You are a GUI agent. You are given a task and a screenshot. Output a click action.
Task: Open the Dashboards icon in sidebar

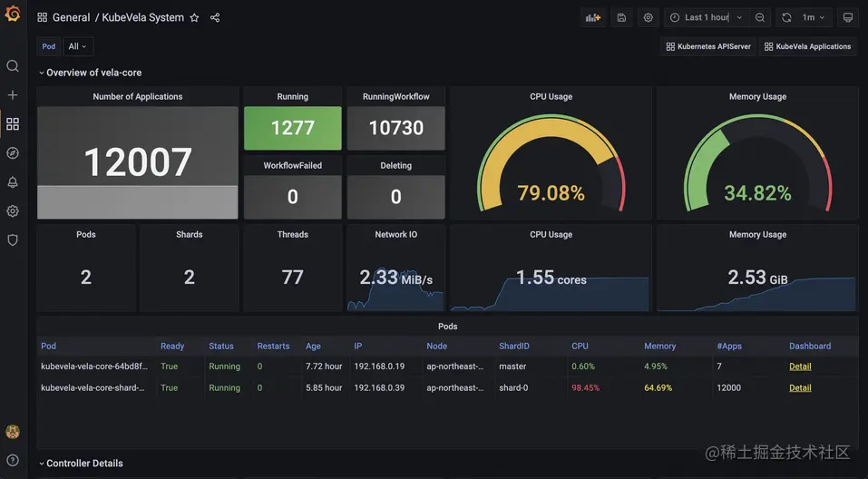(12, 123)
